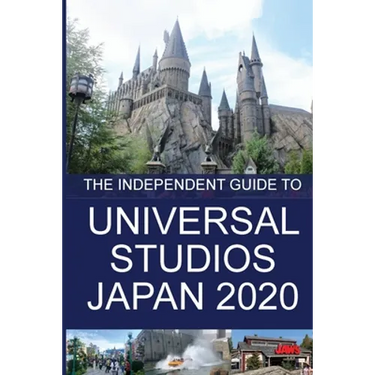The height and width of the screenshot is (375, 375).
Task: Click the word 'UNIVERSAL' in the title
Action: (x=193, y=222)
